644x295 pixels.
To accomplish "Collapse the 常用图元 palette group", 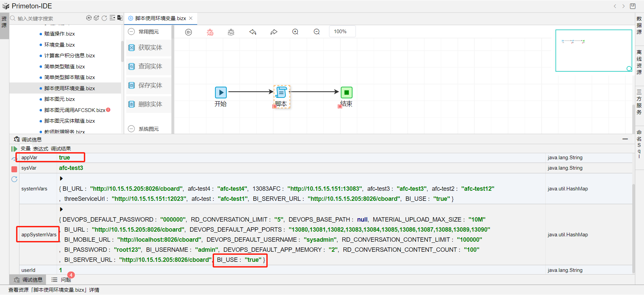I will 131,32.
